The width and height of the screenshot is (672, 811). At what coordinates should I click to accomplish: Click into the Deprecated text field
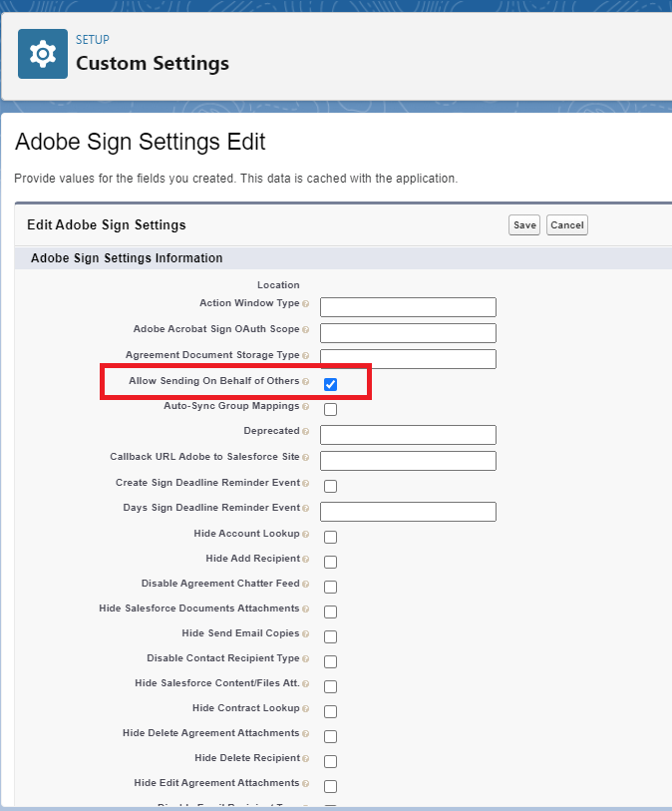(408, 435)
